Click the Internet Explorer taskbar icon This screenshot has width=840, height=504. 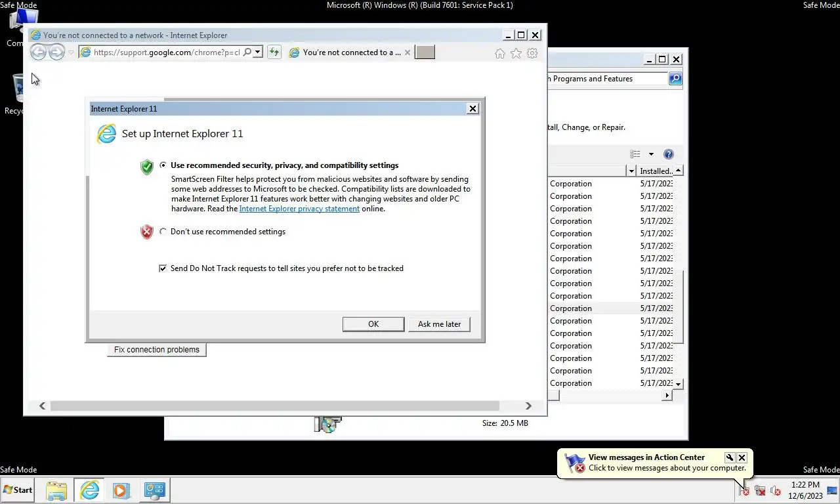click(89, 490)
